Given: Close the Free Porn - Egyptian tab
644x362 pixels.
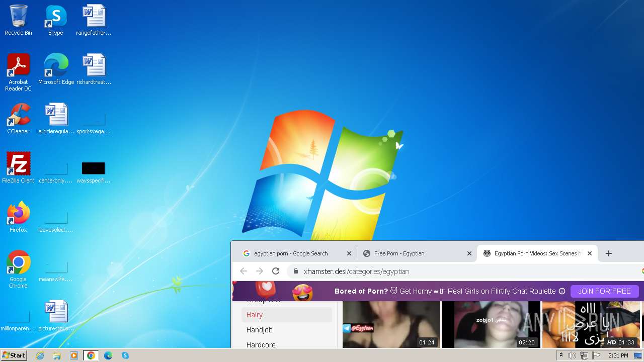Looking at the screenshot, I should coord(469,253).
